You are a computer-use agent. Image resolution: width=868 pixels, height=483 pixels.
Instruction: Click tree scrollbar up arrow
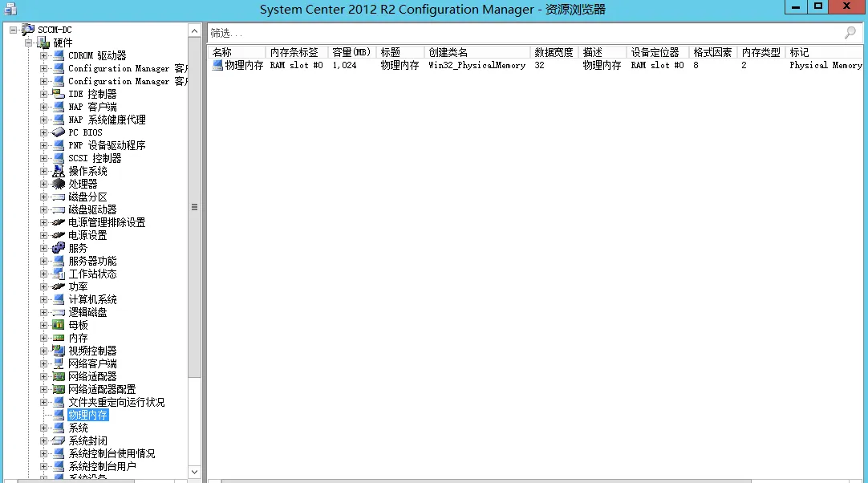coord(194,31)
